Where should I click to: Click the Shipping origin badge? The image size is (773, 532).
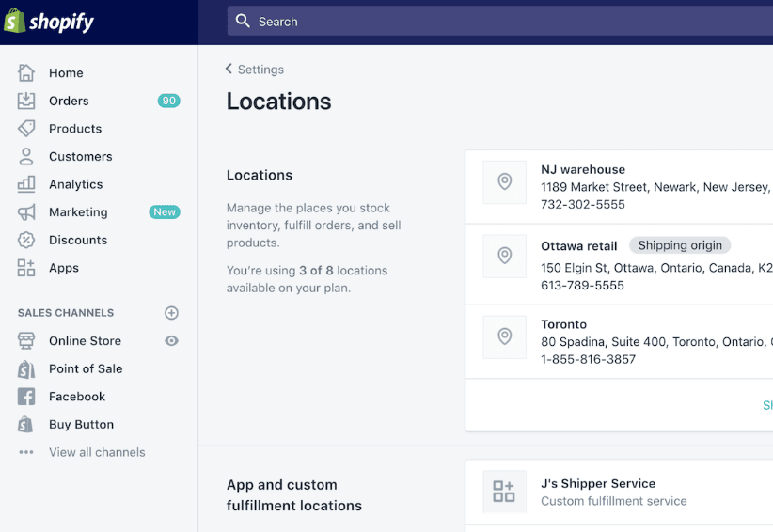point(680,245)
